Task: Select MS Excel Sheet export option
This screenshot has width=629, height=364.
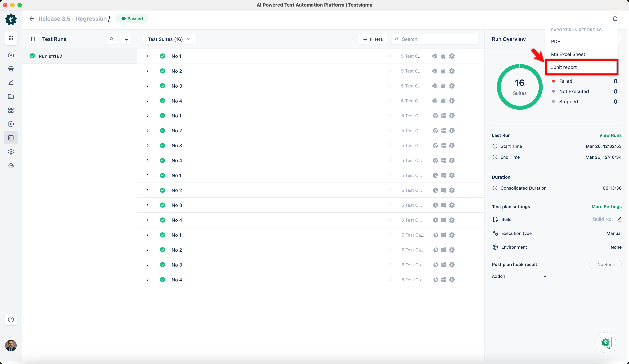Action: click(x=568, y=54)
